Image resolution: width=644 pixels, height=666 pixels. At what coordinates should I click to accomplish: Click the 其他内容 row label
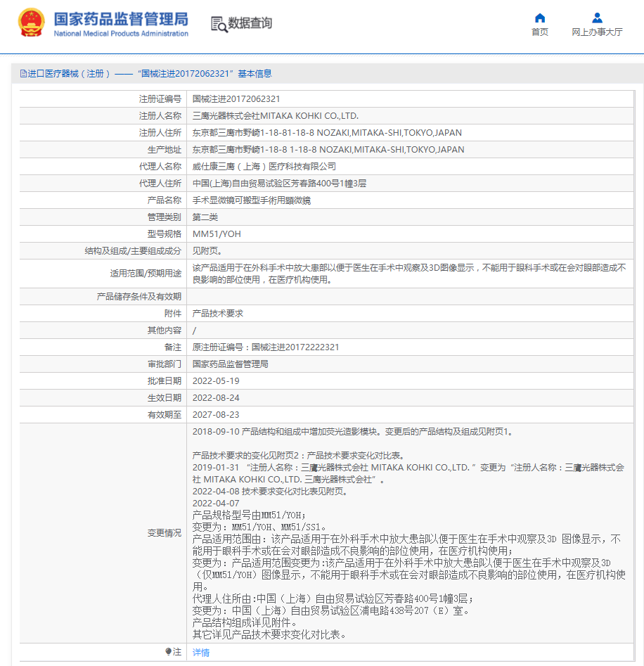click(x=165, y=331)
